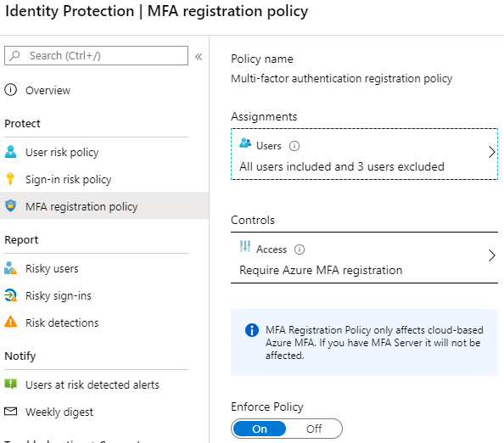504x443 pixels.
Task: Click the Risk detections triangle icon
Action: pos(11,322)
